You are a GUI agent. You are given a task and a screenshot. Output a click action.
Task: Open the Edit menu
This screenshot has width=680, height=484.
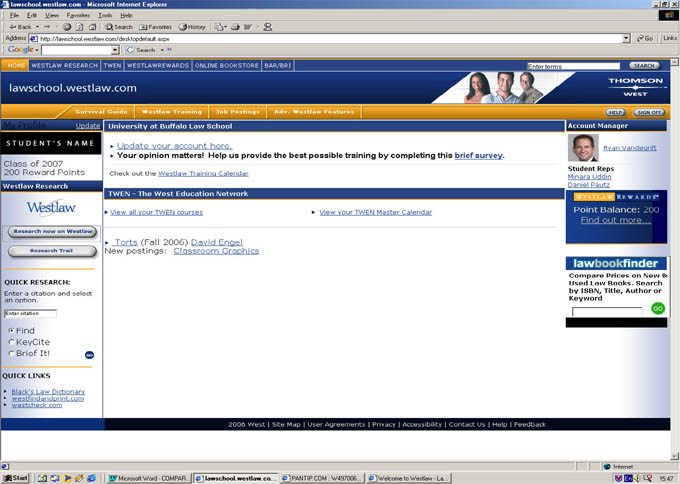pyautogui.click(x=32, y=15)
